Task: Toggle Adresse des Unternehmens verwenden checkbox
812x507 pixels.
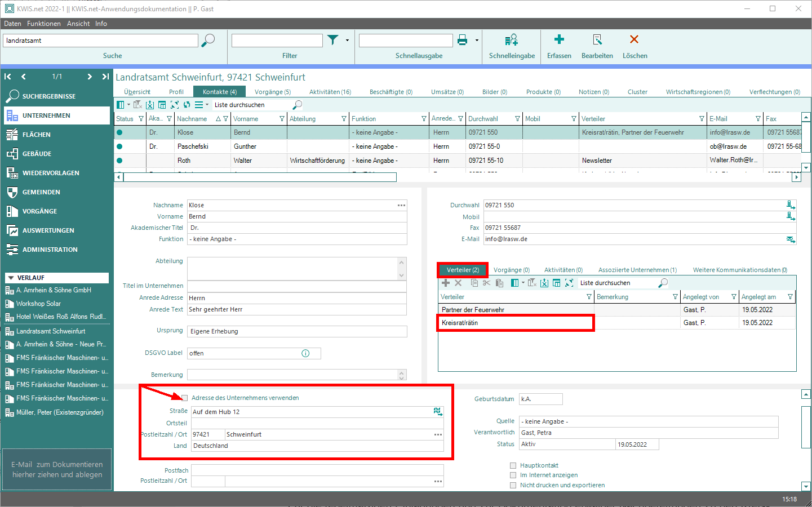Action: tap(184, 398)
